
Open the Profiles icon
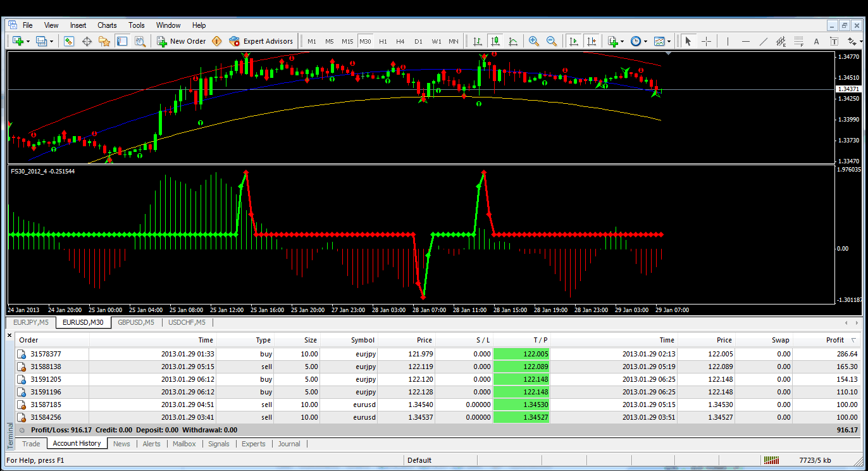click(42, 41)
